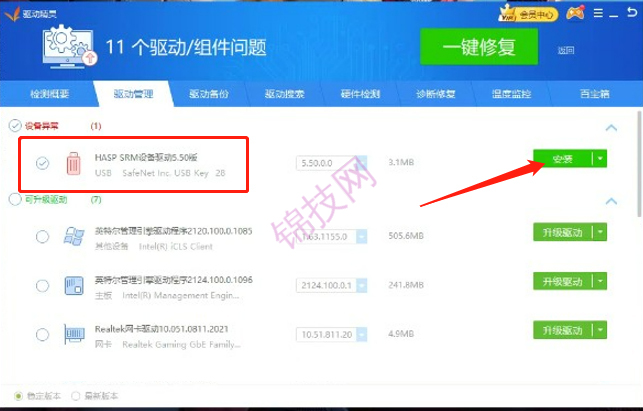Click the 241.8MB size value
This screenshot has width=643, height=411.
[x=406, y=285]
